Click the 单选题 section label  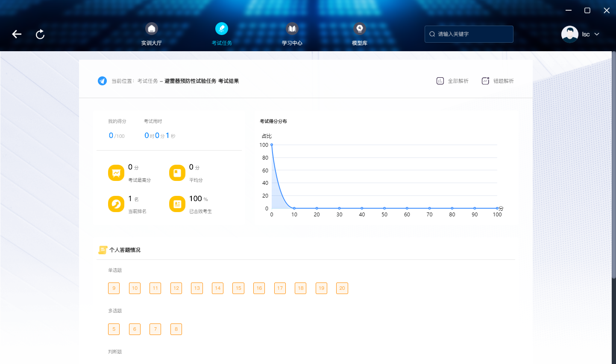(115, 270)
